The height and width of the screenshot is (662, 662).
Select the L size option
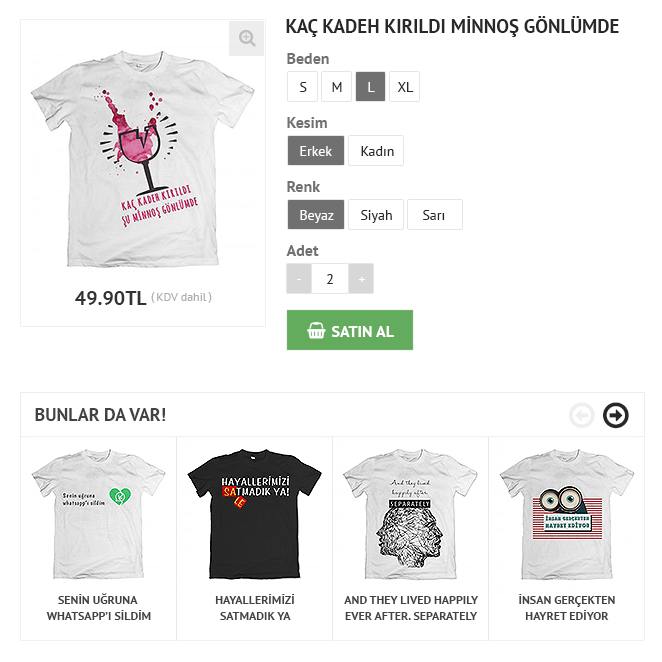(x=370, y=87)
